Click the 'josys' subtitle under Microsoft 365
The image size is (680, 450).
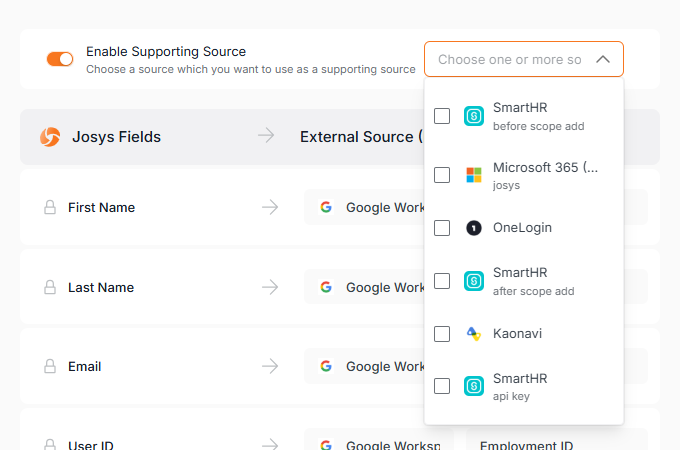pos(506,186)
